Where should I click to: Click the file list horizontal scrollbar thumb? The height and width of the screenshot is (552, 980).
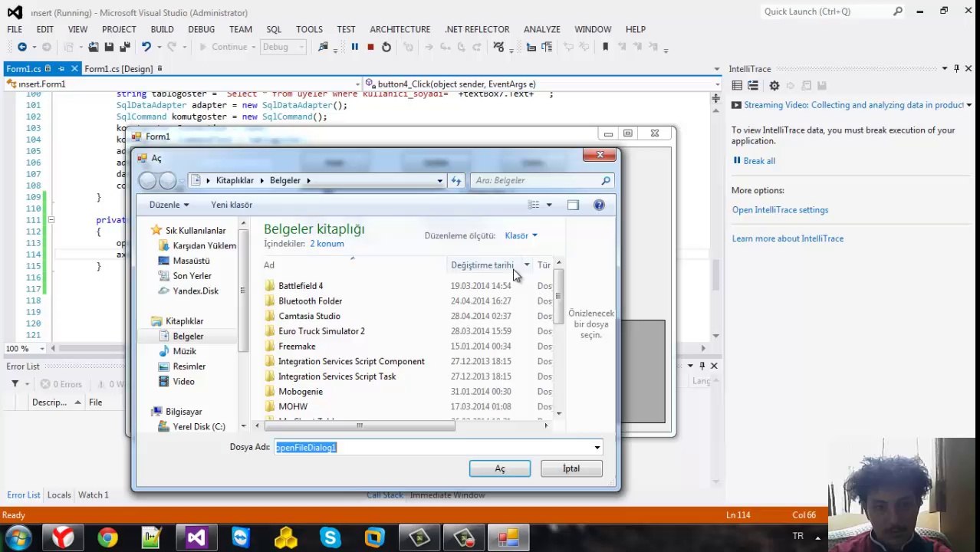tap(359, 426)
